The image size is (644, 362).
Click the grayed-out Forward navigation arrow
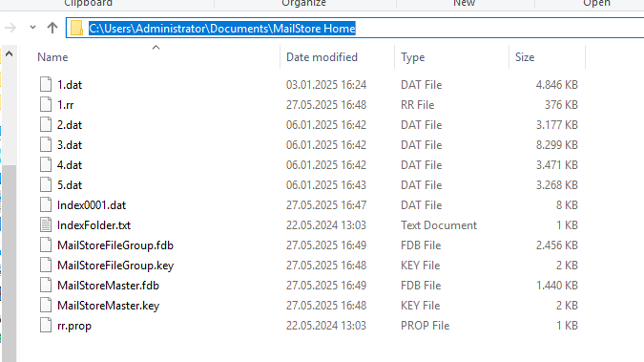[x=10, y=28]
